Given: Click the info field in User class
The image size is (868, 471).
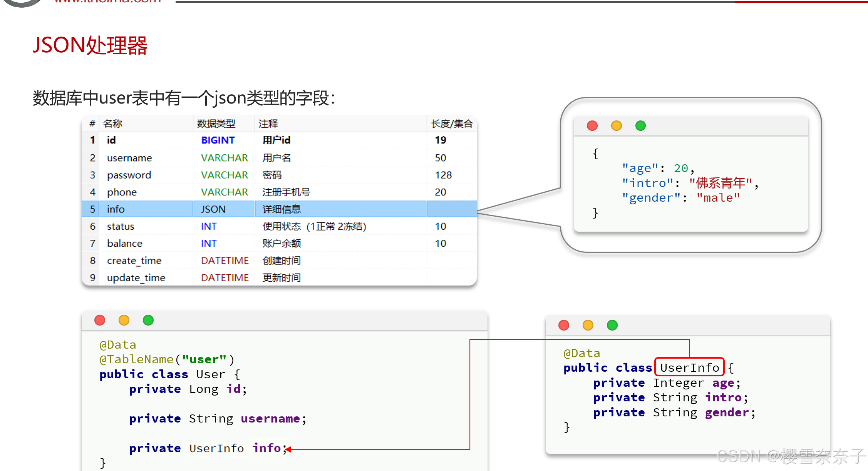Looking at the screenshot, I should coord(266,448).
